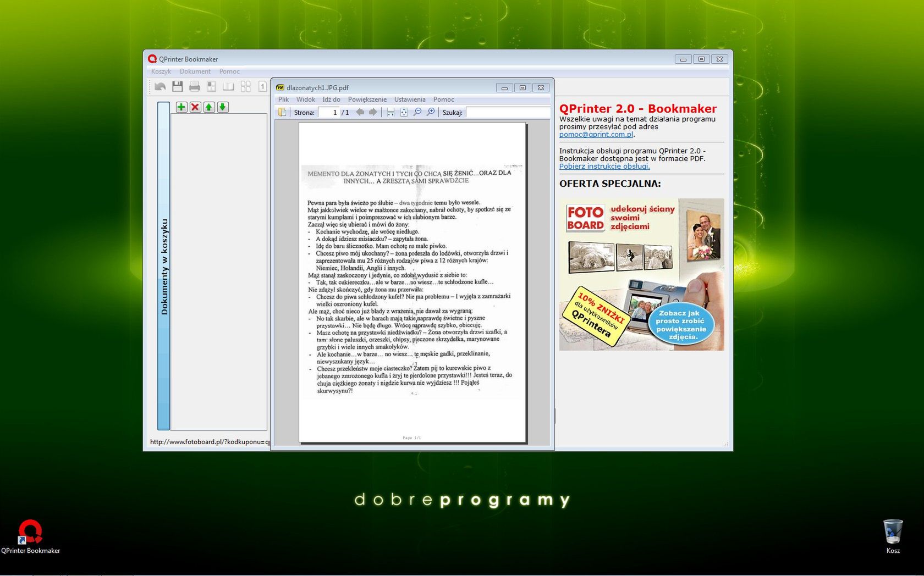Move document down with the green down arrow
924x576 pixels.
pos(223,107)
